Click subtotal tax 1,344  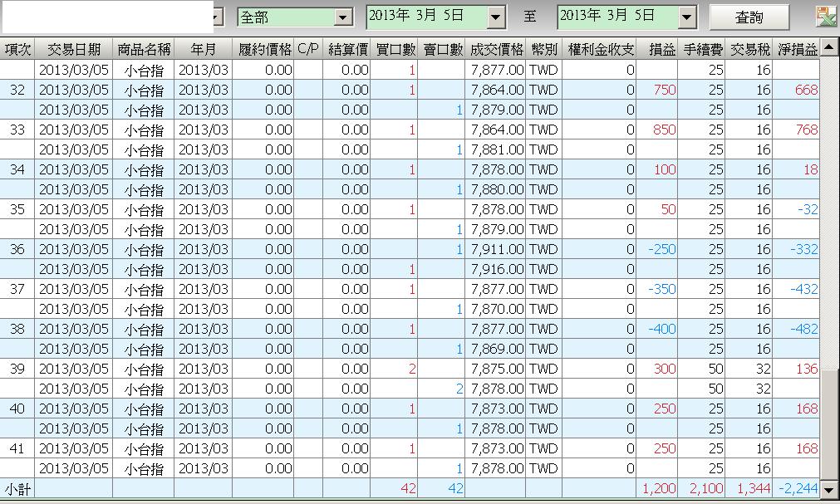tap(754, 488)
